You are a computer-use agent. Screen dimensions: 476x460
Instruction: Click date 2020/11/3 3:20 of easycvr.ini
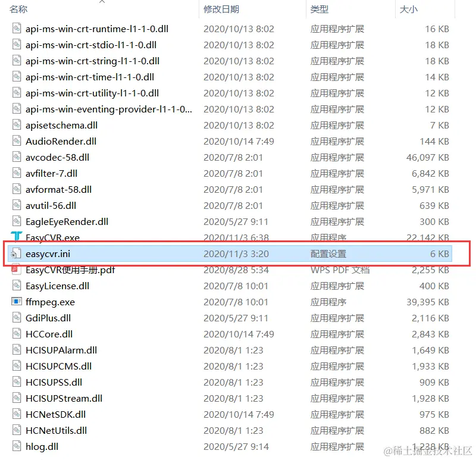[x=236, y=254]
